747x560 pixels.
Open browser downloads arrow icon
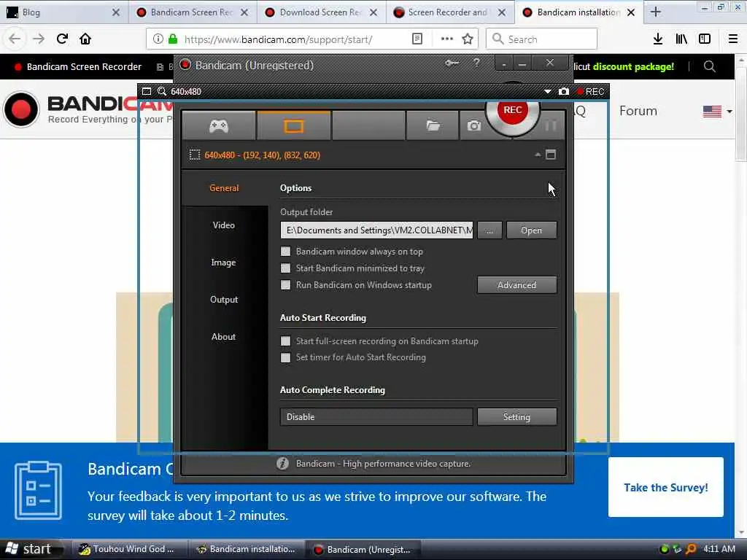[x=658, y=39]
